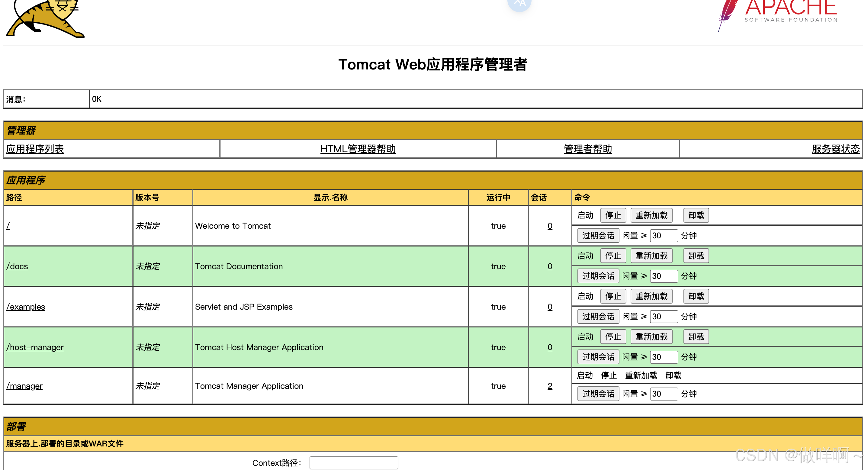
Task: Edit idle minutes field for root application
Action: 664,236
